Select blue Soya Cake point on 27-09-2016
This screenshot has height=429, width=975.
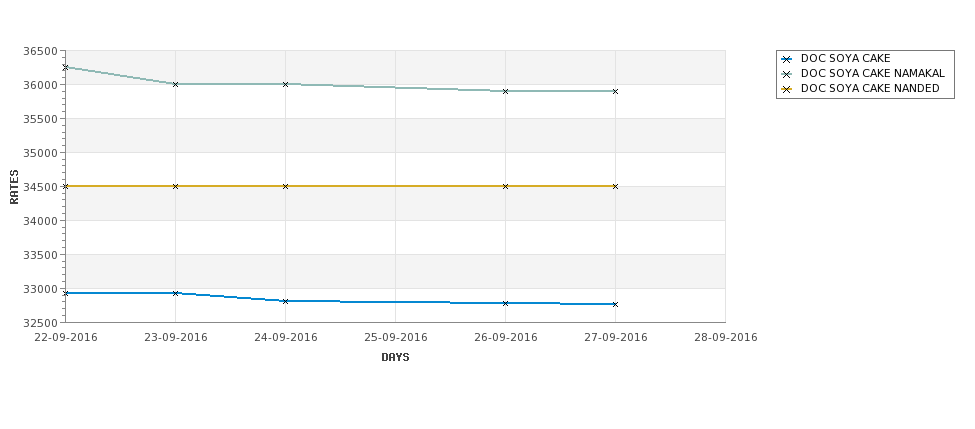click(616, 304)
